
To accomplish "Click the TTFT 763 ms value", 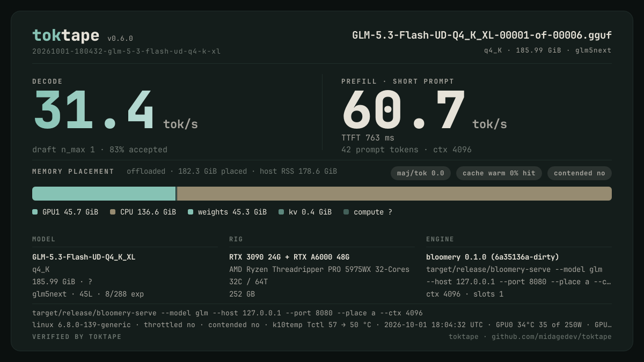I will point(368,138).
